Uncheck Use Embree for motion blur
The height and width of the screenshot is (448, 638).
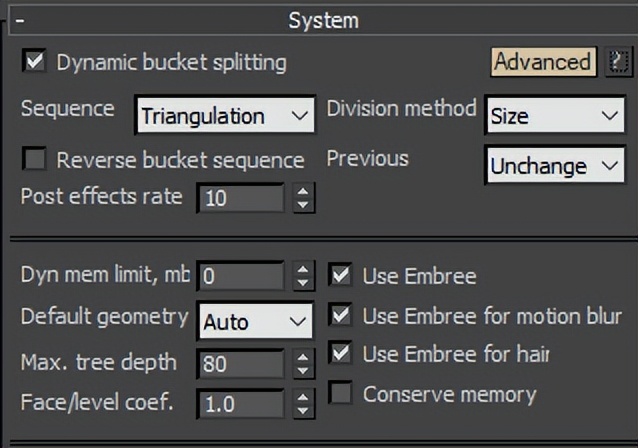click(x=341, y=316)
